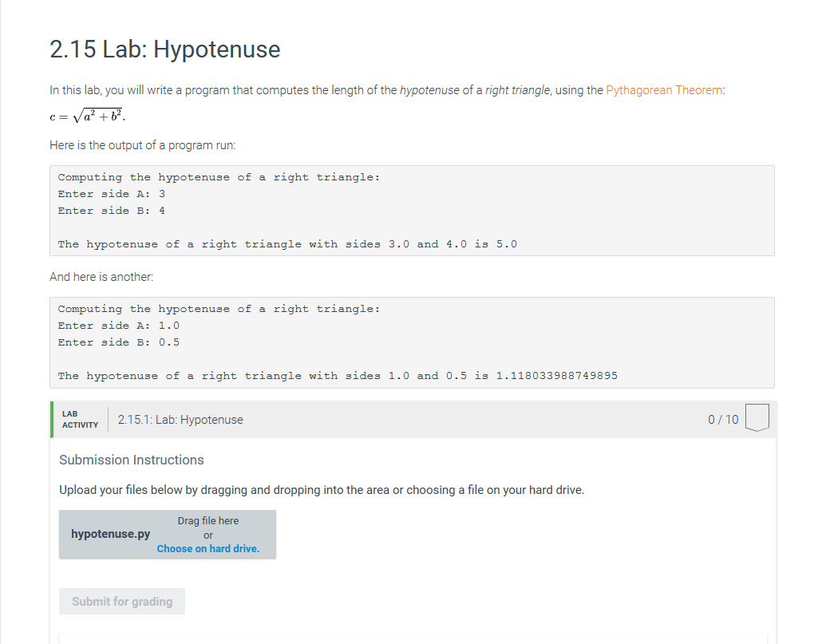Click the 2.15 Lab: Hypotenuse section title
822x644 pixels.
tap(164, 49)
